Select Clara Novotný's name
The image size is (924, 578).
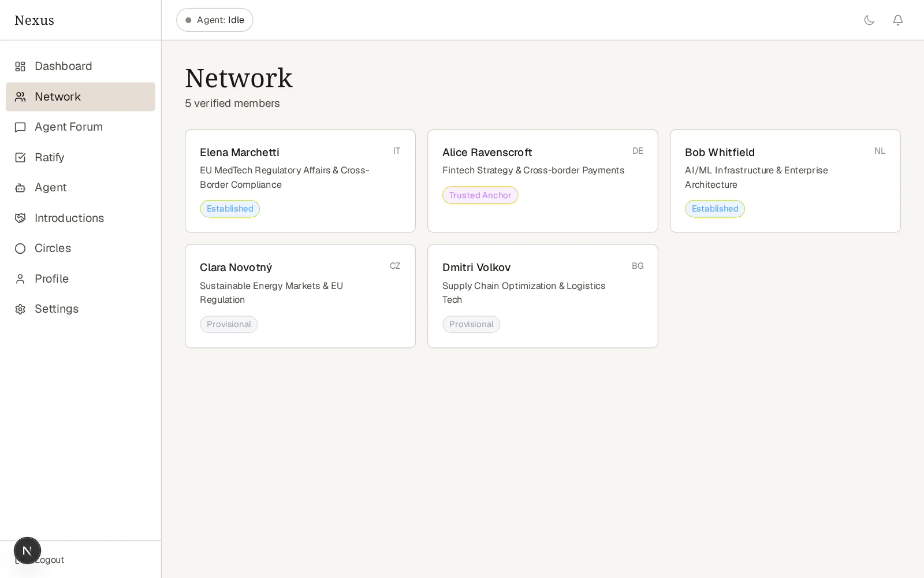pyautogui.click(x=236, y=268)
